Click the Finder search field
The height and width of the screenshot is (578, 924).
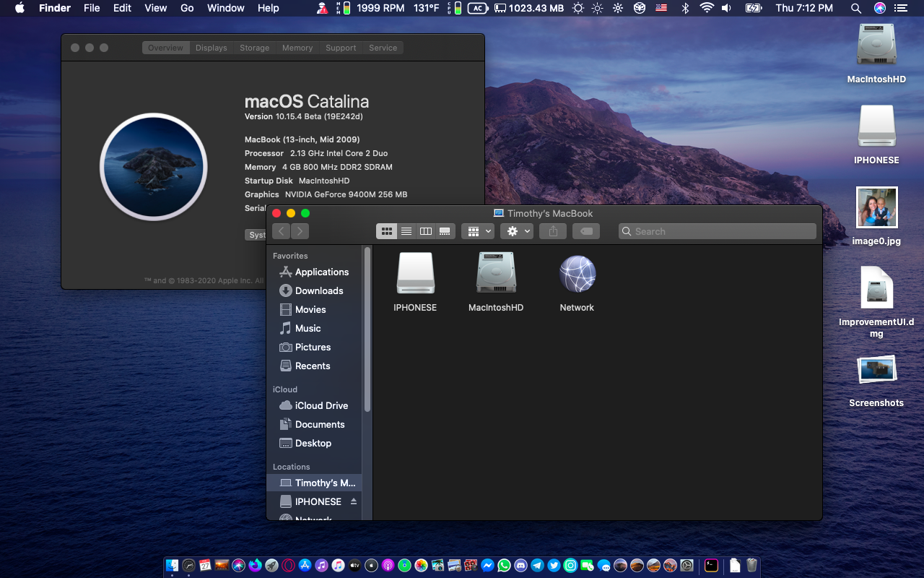pyautogui.click(x=718, y=231)
